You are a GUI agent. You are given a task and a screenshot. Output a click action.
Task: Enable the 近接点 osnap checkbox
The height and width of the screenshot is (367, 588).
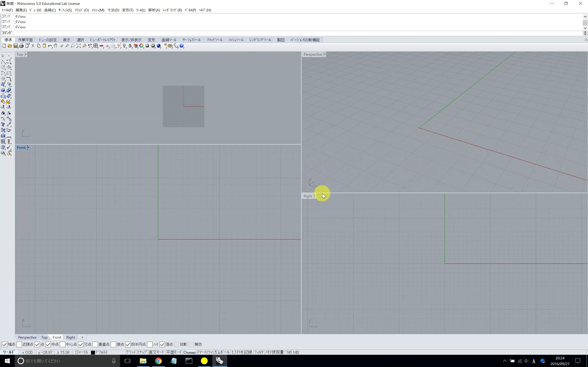tap(19, 344)
